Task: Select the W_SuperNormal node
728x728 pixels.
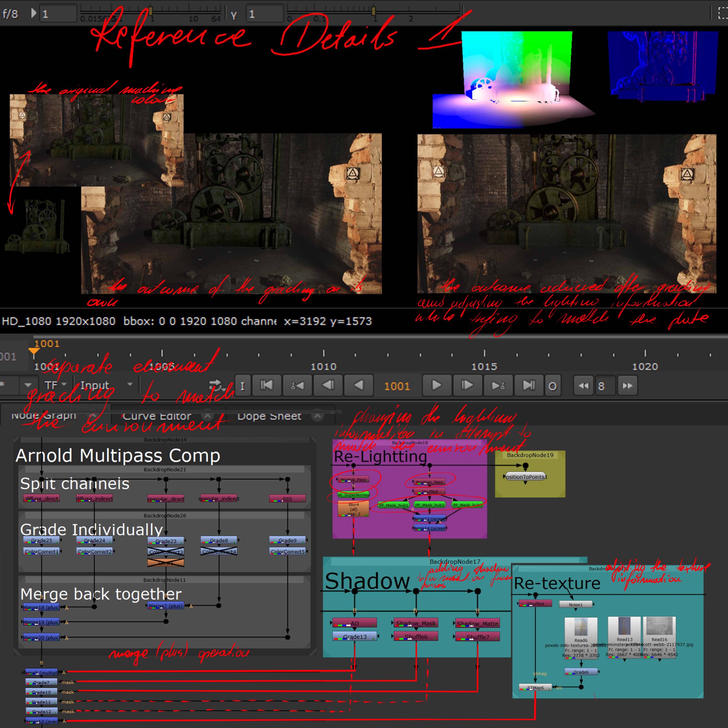Action: click(353, 495)
